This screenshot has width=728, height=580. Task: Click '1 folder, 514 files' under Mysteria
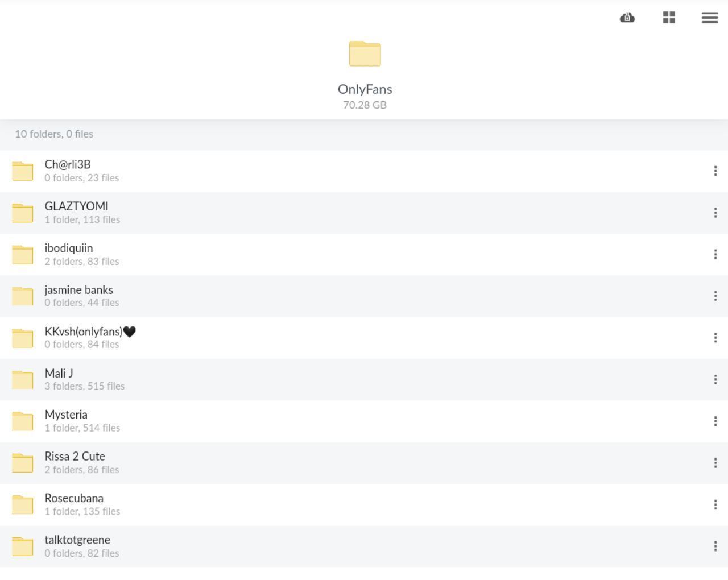[x=82, y=428]
